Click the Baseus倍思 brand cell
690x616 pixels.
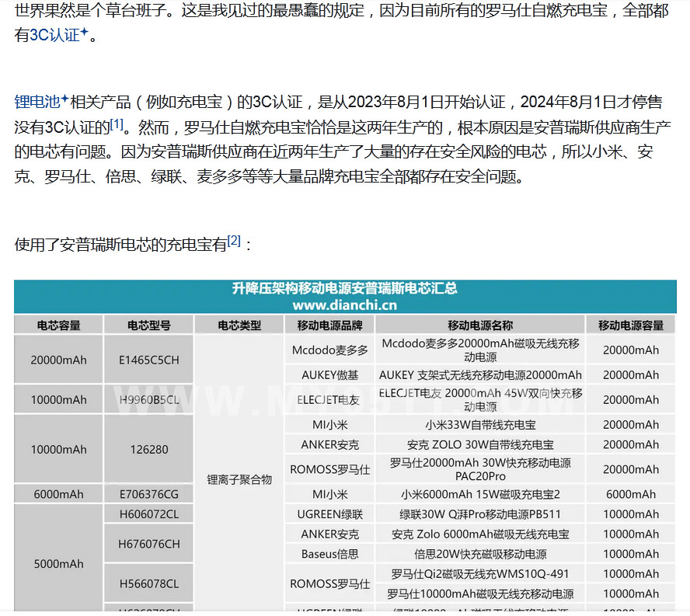point(329,554)
